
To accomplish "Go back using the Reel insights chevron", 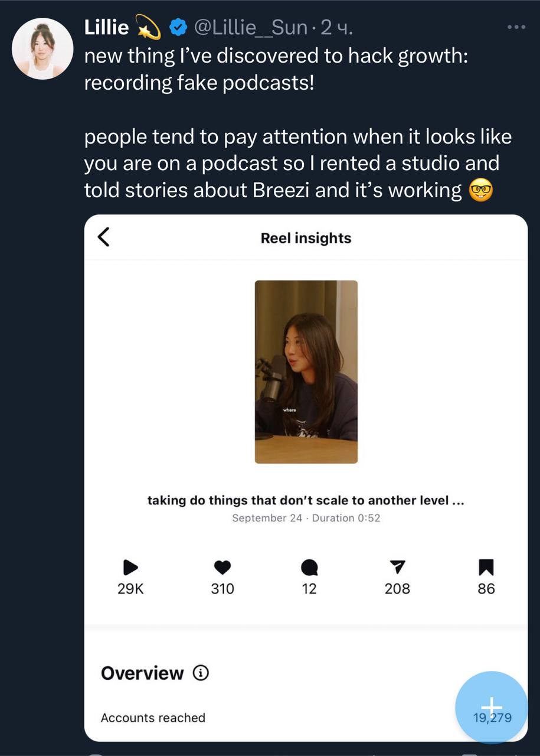I will (x=103, y=237).
